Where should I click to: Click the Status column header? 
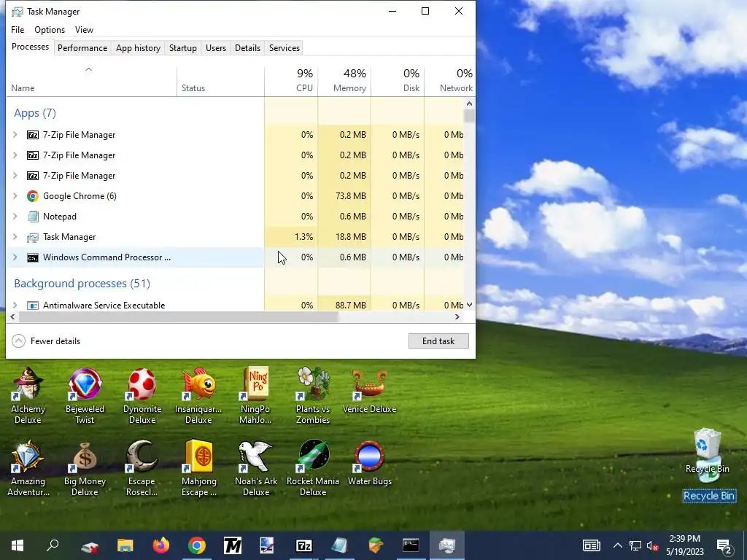tap(220, 81)
